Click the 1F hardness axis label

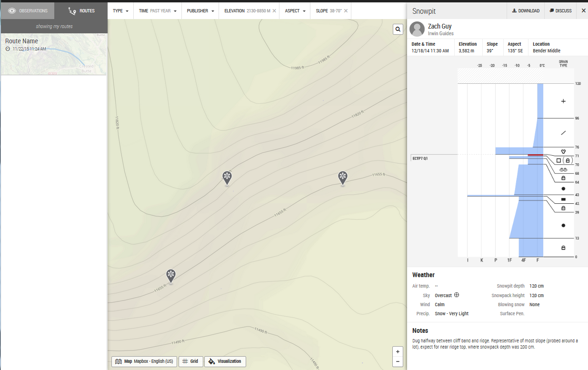pyautogui.click(x=509, y=260)
